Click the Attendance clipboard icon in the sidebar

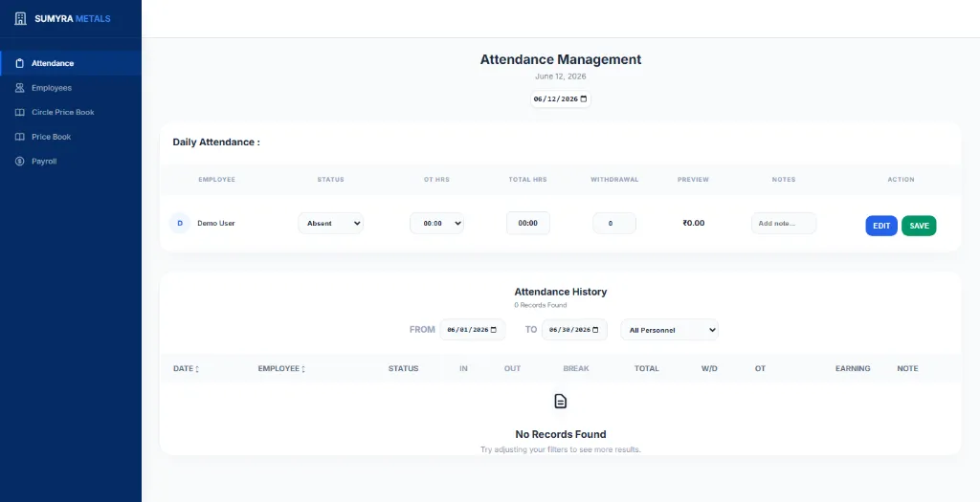tap(19, 63)
